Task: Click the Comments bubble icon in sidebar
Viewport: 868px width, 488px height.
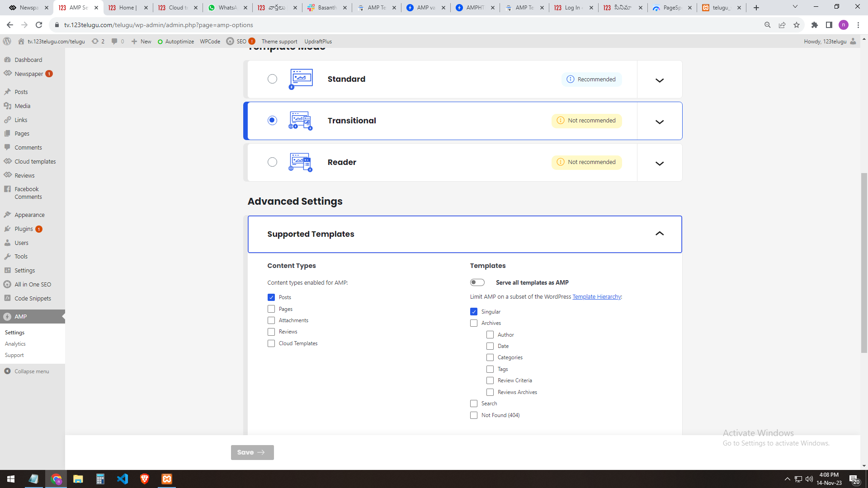Action: 7,147
